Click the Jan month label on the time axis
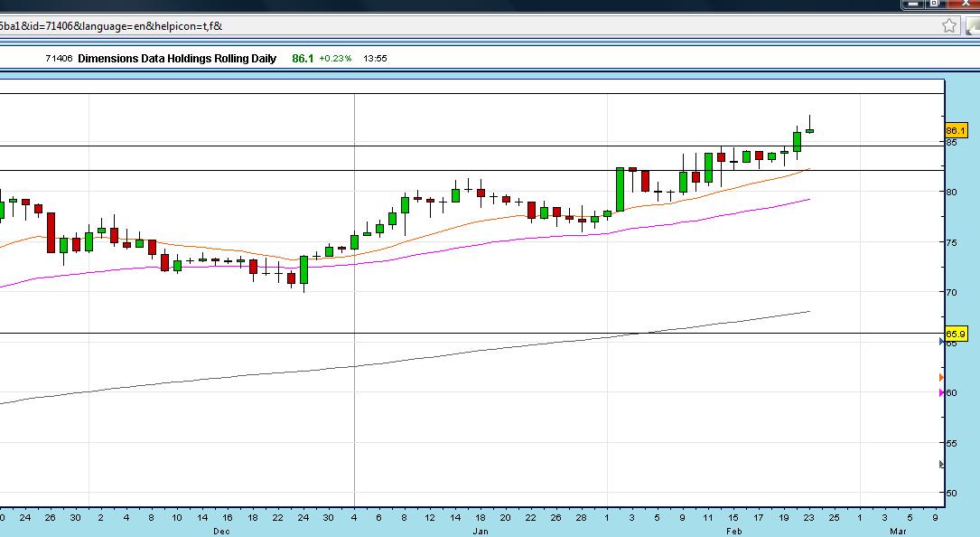980x537 pixels. pyautogui.click(x=480, y=532)
